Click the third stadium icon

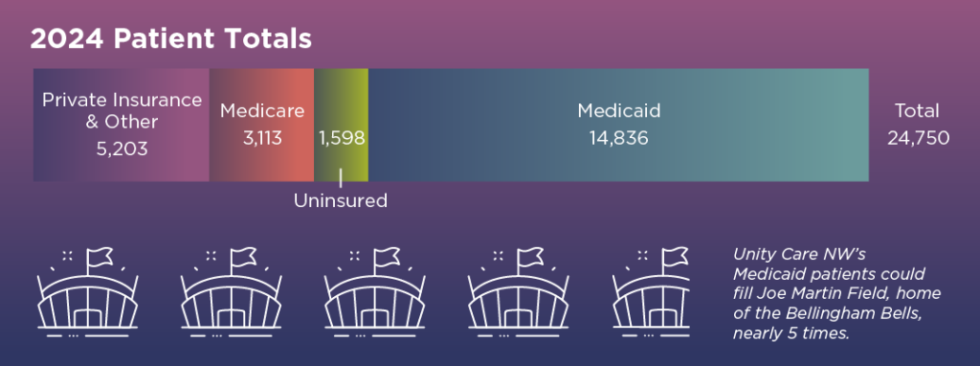pyautogui.click(x=374, y=293)
